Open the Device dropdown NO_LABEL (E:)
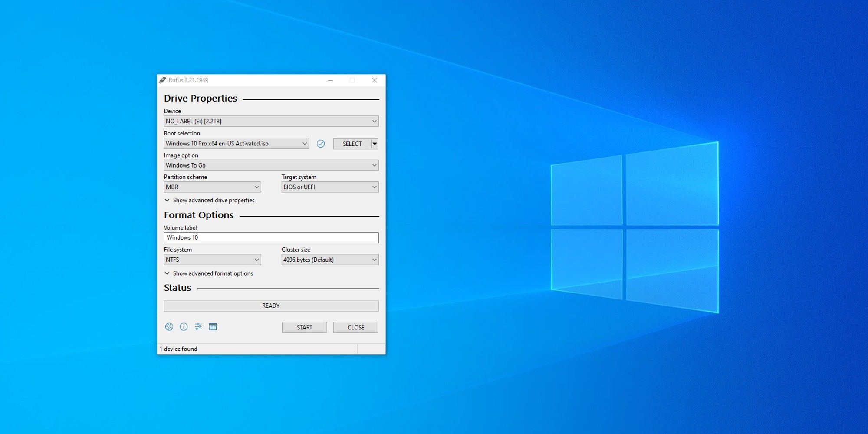The height and width of the screenshot is (434, 868). click(271, 121)
